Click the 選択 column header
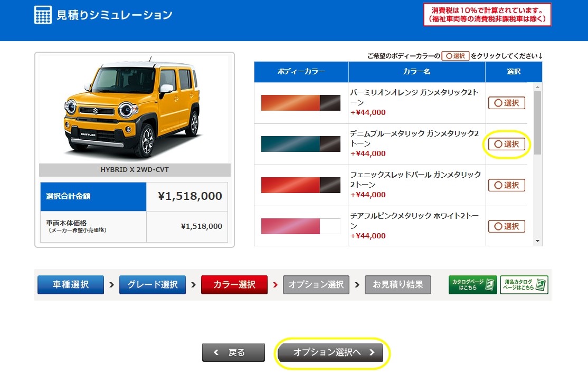 click(514, 72)
